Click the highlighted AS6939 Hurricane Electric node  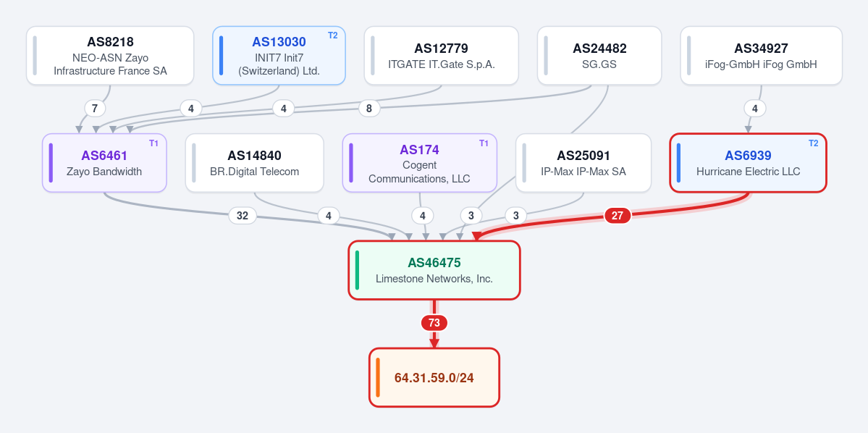point(749,163)
